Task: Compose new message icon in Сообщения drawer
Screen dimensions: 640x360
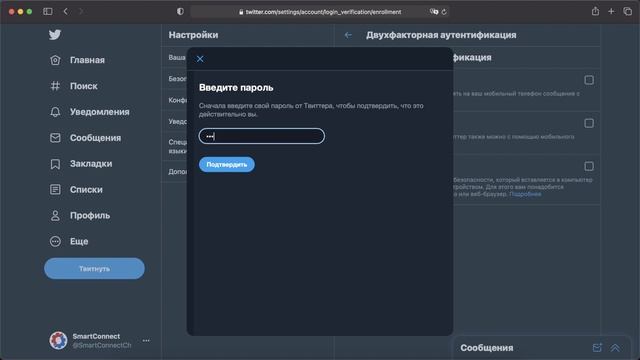Action: (597, 348)
